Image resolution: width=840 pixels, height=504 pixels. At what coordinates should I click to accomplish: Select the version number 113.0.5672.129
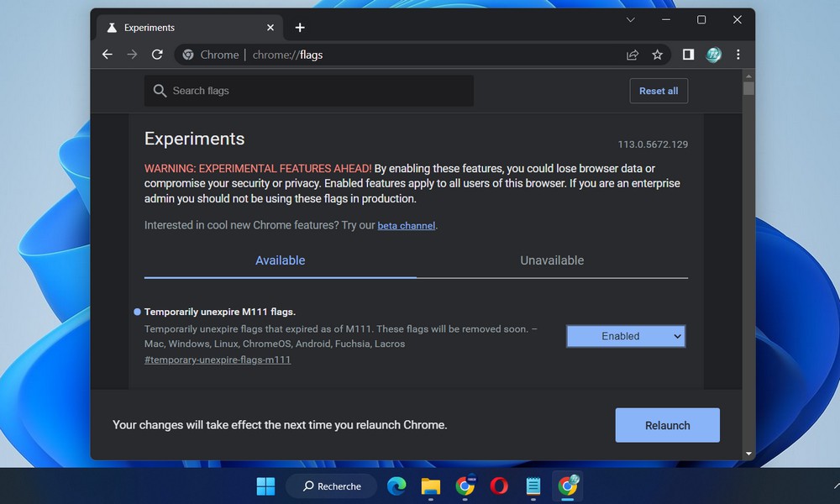click(x=653, y=144)
